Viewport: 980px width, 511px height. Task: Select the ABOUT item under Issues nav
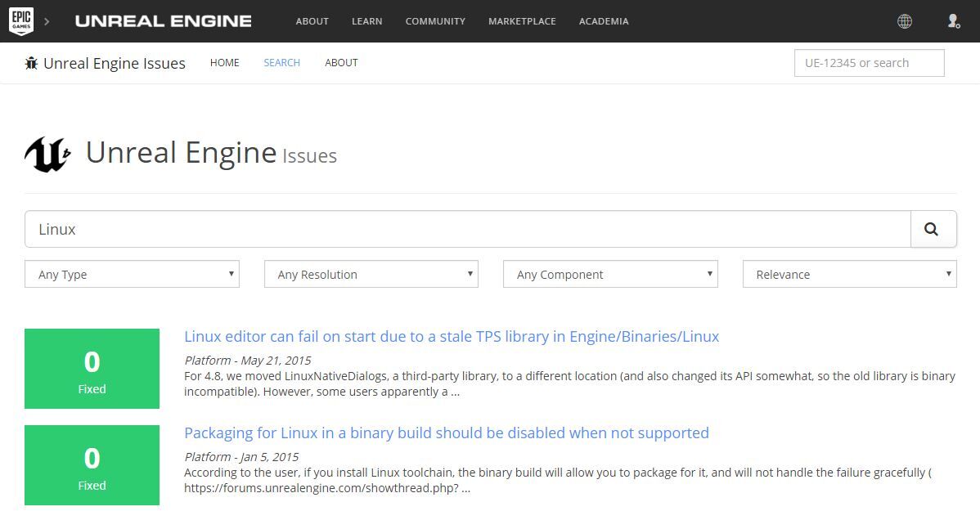pyautogui.click(x=341, y=63)
